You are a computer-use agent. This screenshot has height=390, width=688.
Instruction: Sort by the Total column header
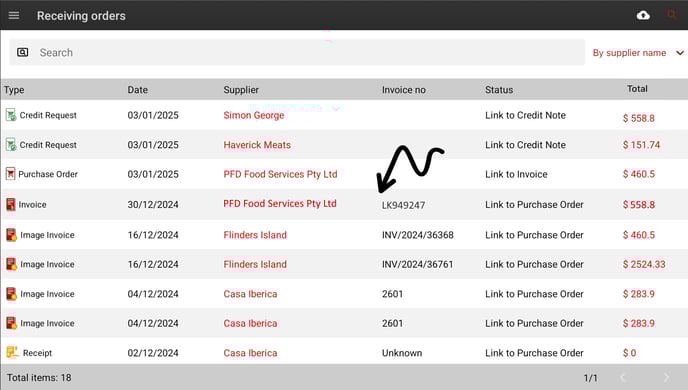pyautogui.click(x=637, y=89)
